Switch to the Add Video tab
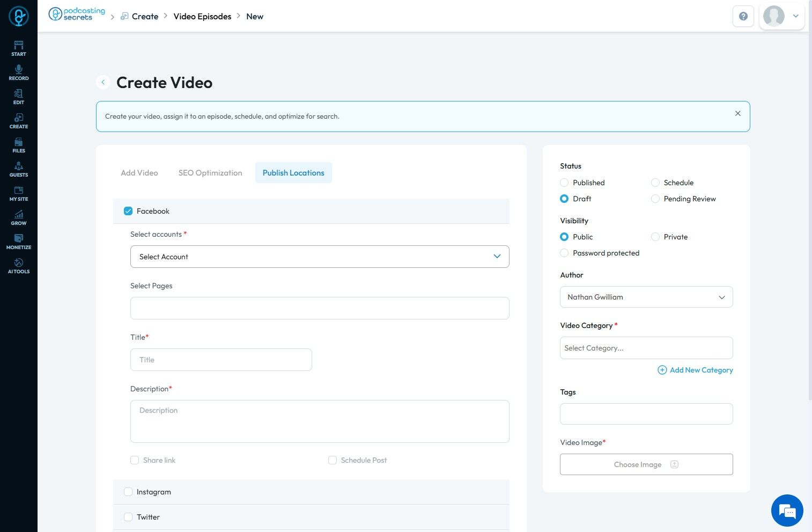This screenshot has width=812, height=532. (x=139, y=173)
